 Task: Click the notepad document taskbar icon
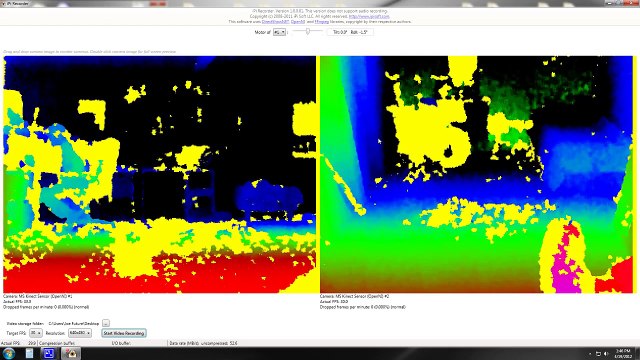[29, 353]
